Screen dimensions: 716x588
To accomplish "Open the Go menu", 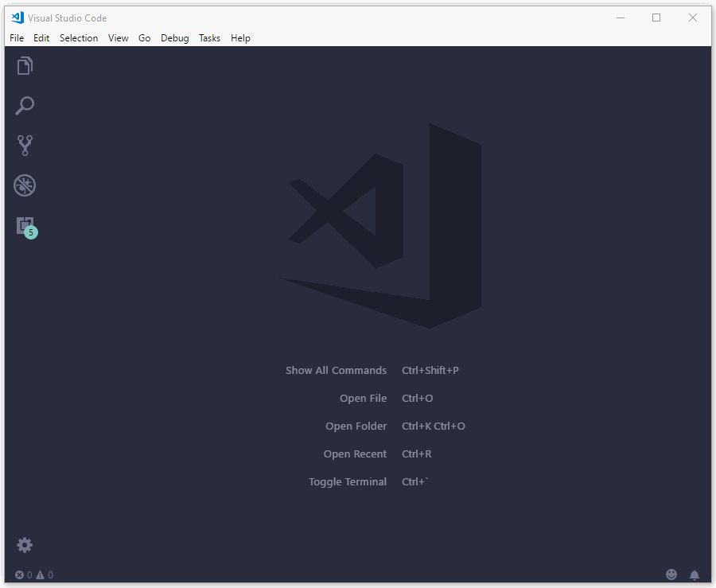I will [x=145, y=38].
